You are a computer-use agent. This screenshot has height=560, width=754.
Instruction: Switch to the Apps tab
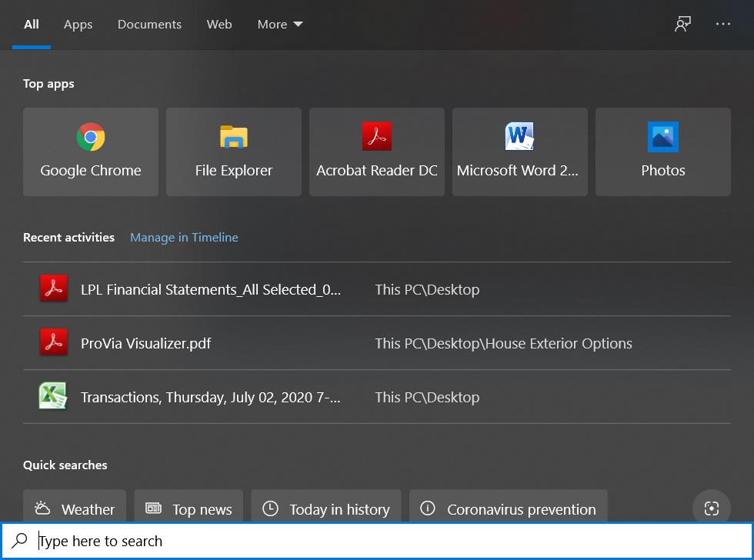point(78,25)
